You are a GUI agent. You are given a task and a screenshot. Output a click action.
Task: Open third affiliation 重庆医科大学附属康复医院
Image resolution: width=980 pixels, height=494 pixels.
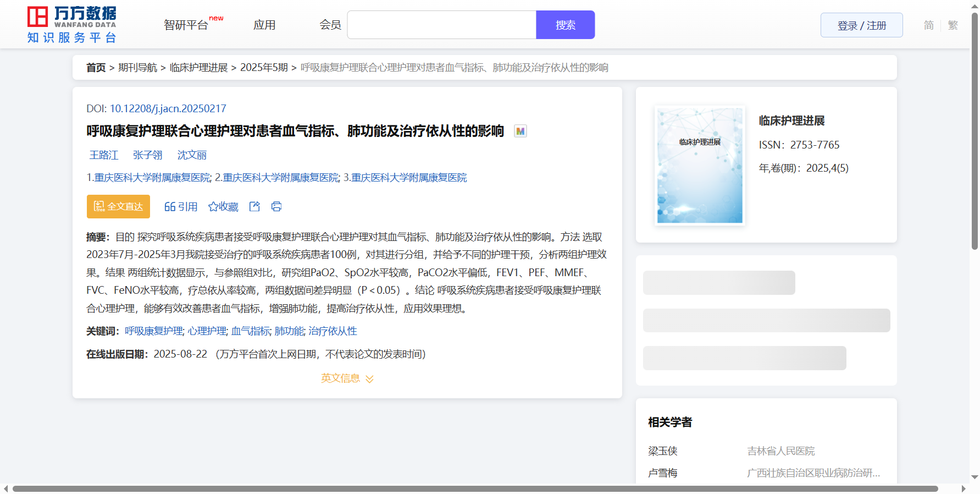(x=409, y=178)
